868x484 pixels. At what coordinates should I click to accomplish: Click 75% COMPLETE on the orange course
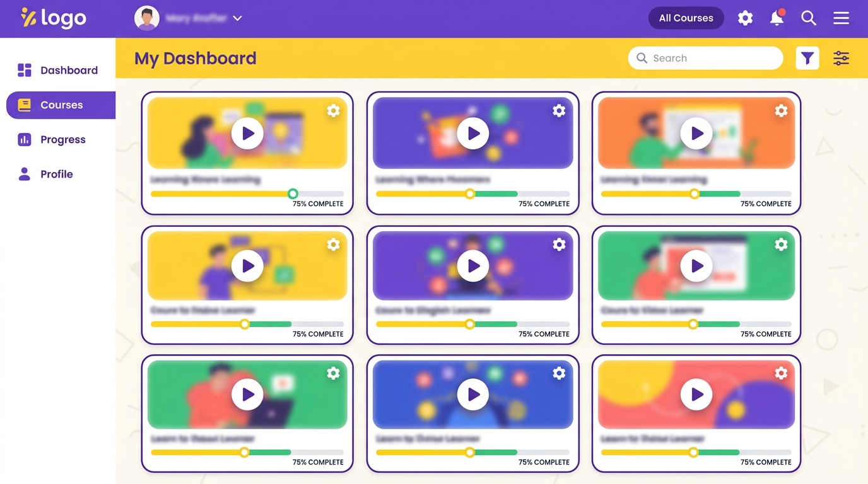coord(766,204)
